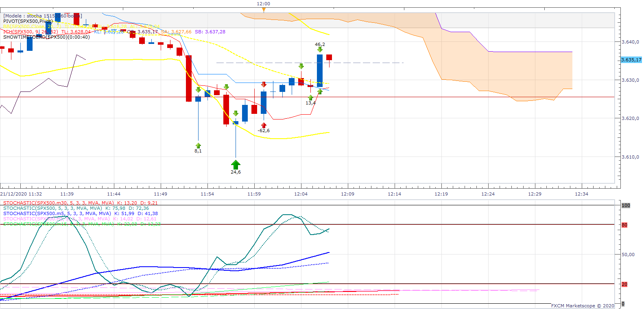Select the 20 oversold level label
644x309 pixels.
click(624, 284)
